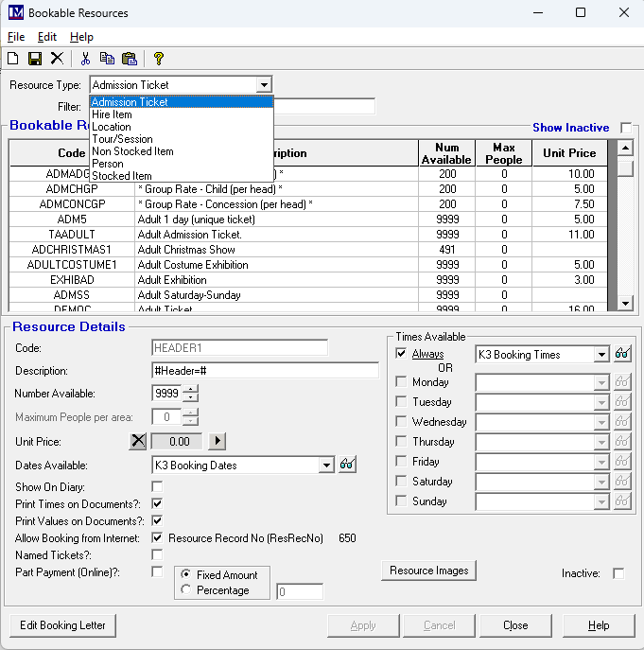Click the Save floppy disk icon
This screenshot has width=644, height=650.
pos(35,59)
